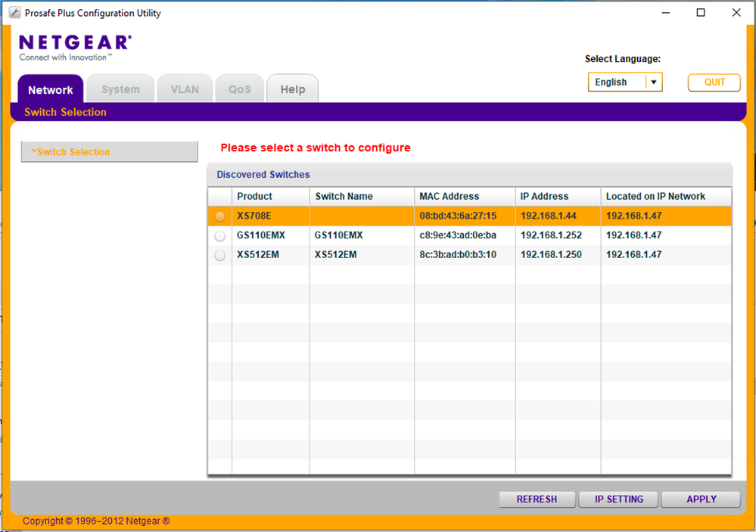Click the GS110EMX switch name cell
The height and width of the screenshot is (532, 756).
click(x=362, y=235)
